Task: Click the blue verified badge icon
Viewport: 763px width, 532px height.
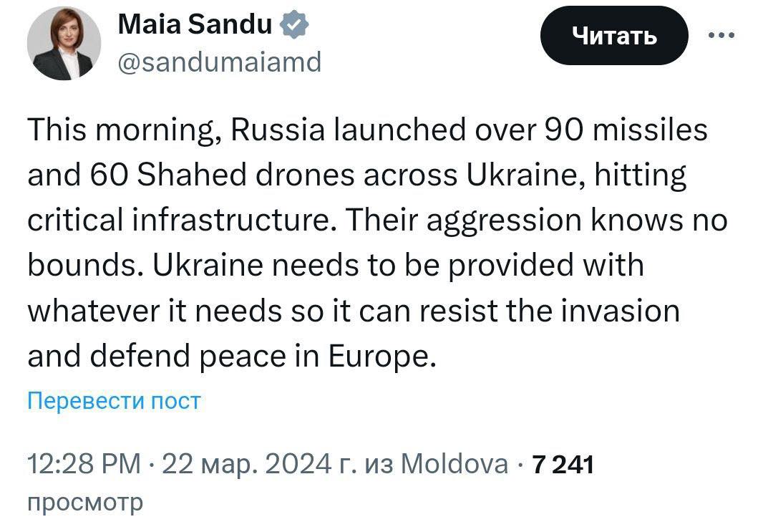Action: 294,25
